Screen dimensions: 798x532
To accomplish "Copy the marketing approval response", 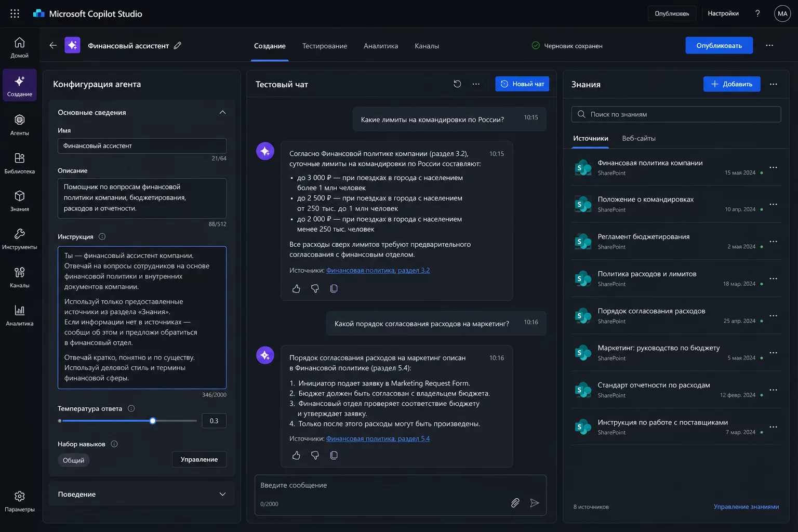I will (334, 455).
